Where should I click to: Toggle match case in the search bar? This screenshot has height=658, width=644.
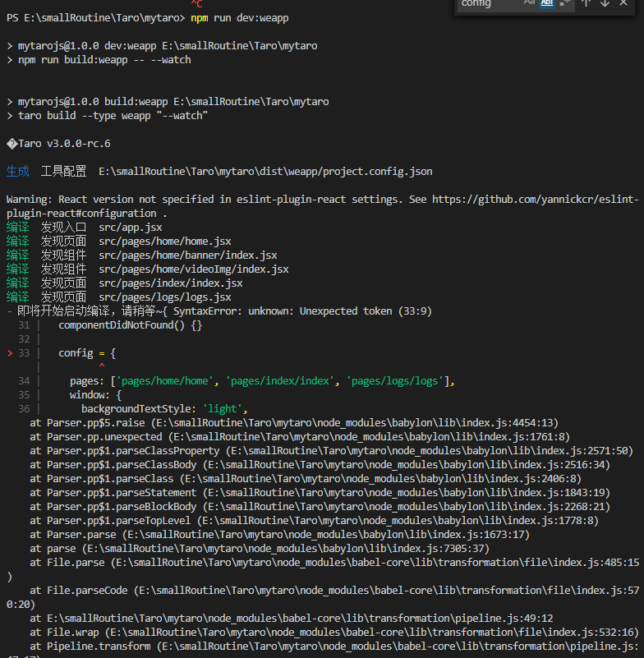(x=529, y=5)
